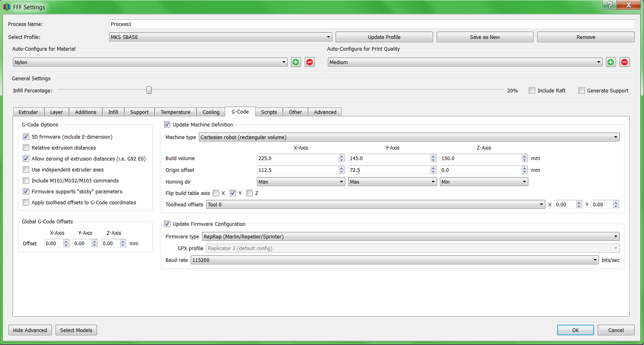Open the Additions tab
The image size is (644, 345).
(x=86, y=112)
